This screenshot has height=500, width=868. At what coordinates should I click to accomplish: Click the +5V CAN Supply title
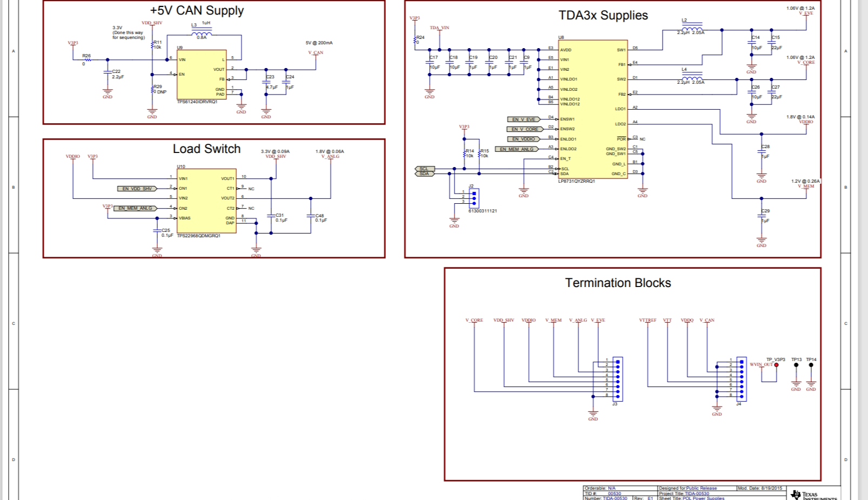(x=197, y=10)
